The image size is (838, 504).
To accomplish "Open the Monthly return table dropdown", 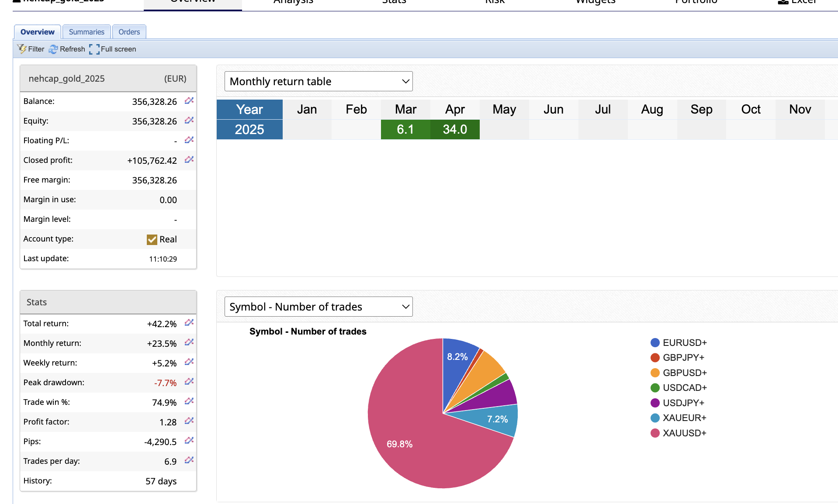I will point(319,81).
